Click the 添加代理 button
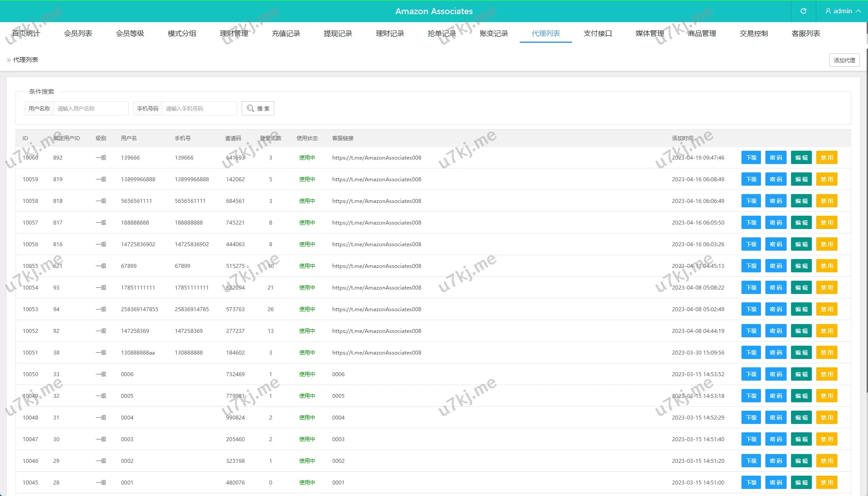Screen dimensions: 868x496 [x=844, y=60]
